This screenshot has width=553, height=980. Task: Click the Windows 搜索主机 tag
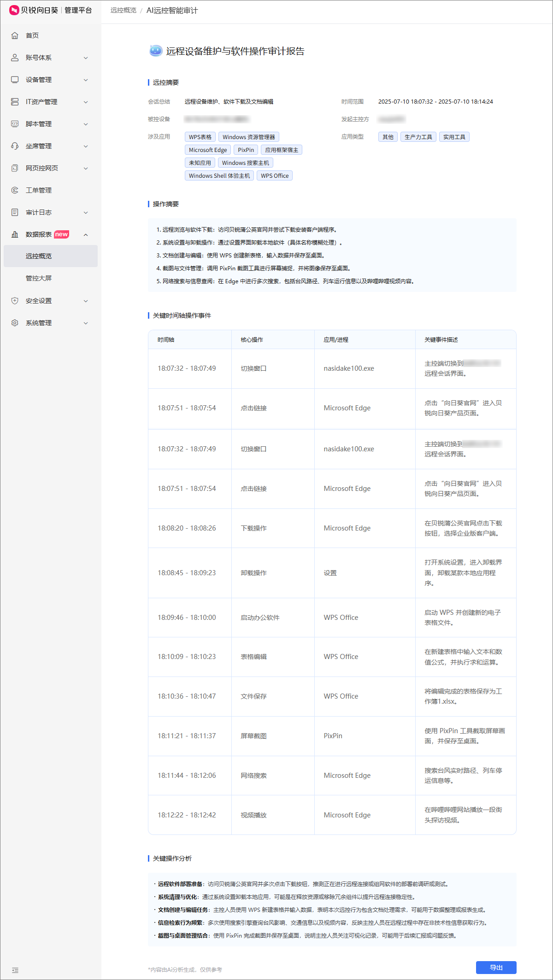(x=245, y=163)
